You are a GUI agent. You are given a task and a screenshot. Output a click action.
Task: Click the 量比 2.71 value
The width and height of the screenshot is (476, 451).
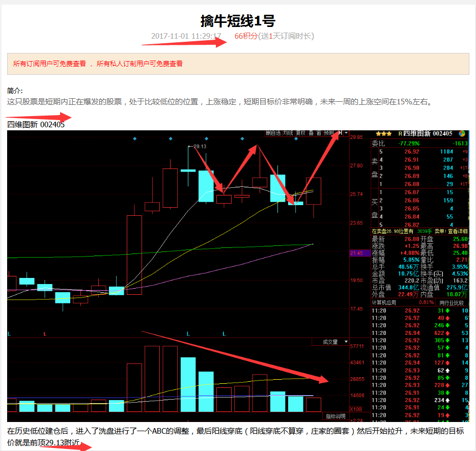(x=462, y=260)
